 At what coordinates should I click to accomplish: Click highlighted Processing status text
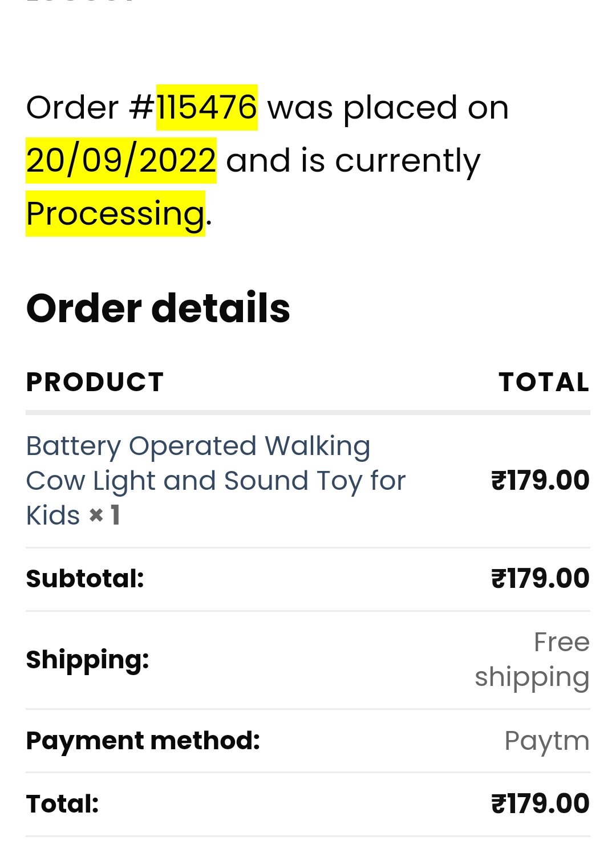click(115, 213)
